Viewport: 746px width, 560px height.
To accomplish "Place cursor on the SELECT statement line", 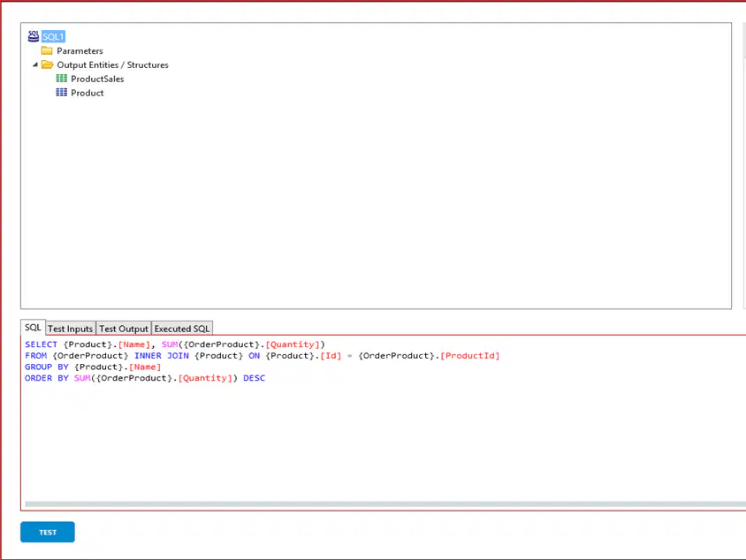I will click(x=175, y=344).
